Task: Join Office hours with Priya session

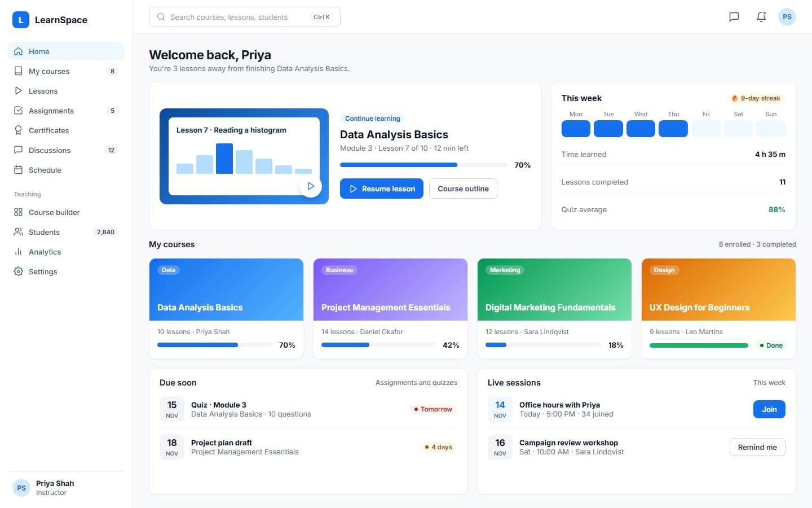Action: 769,409
